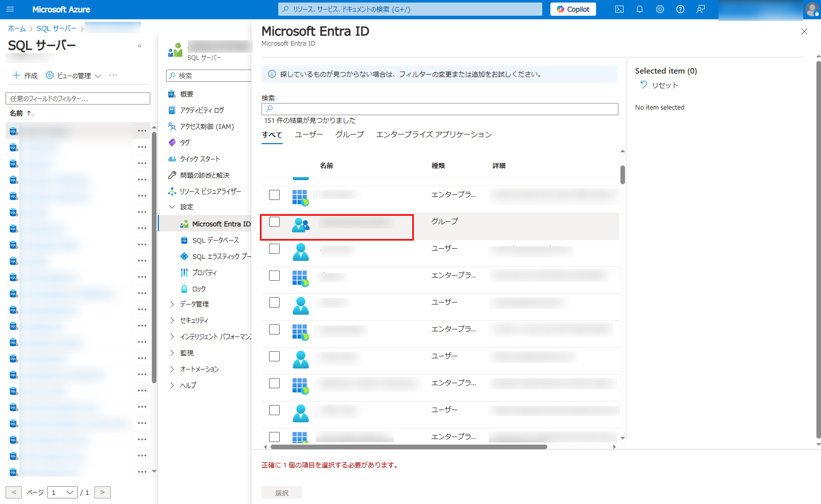The width and height of the screenshot is (821, 504).
Task: Open ロック menu item
Action: coord(193,289)
